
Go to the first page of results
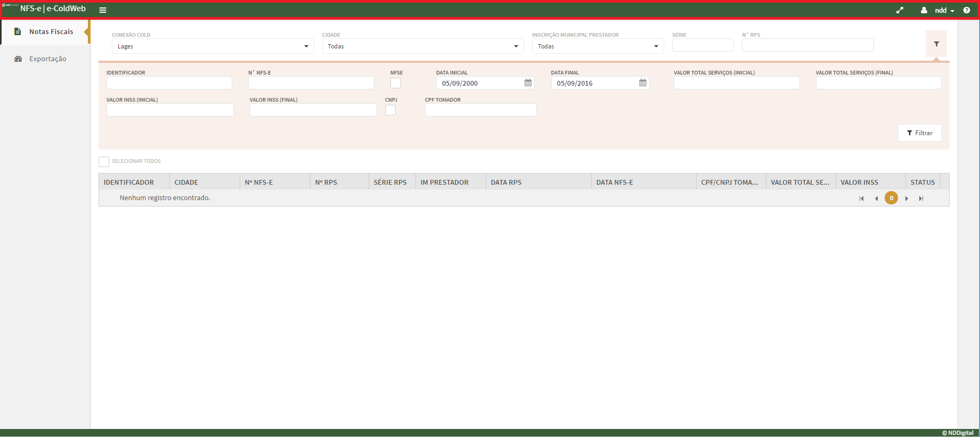point(861,199)
